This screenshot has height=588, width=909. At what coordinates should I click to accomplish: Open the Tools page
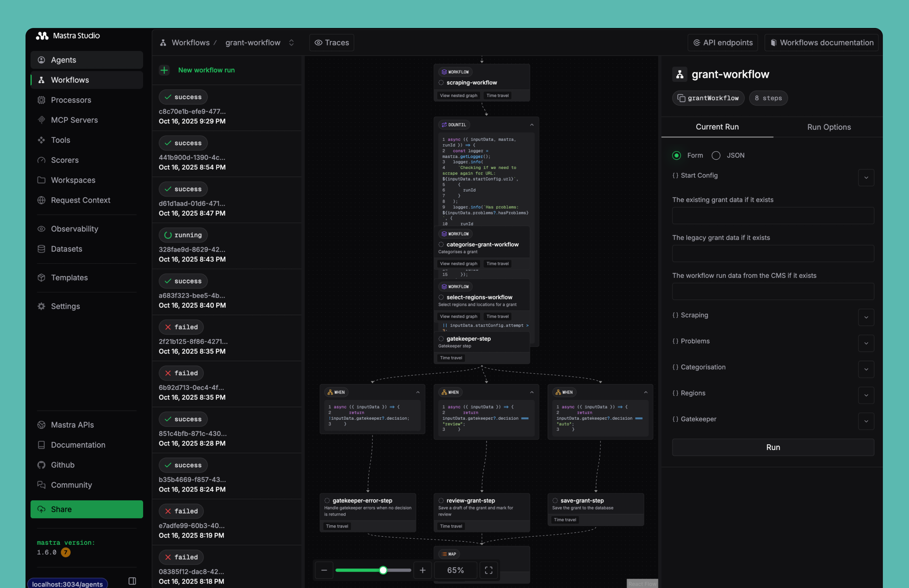[x=87, y=140]
